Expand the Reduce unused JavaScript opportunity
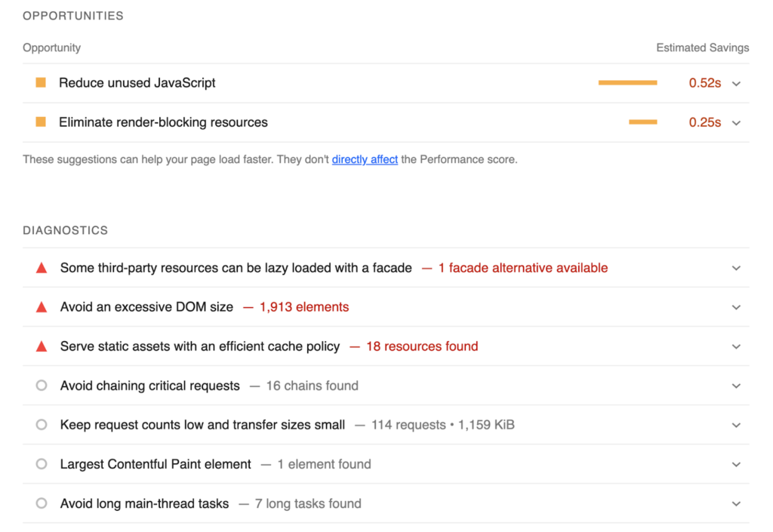The width and height of the screenshot is (773, 532). click(736, 83)
